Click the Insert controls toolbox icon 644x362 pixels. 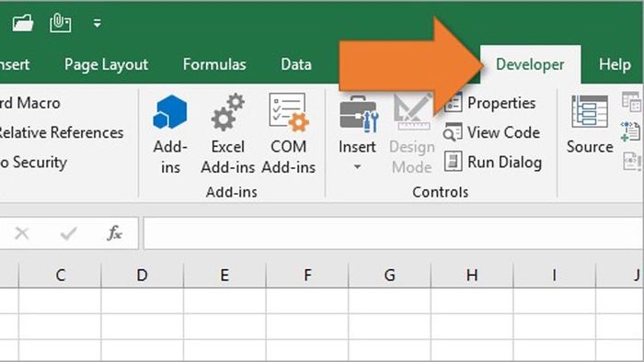[358, 114]
